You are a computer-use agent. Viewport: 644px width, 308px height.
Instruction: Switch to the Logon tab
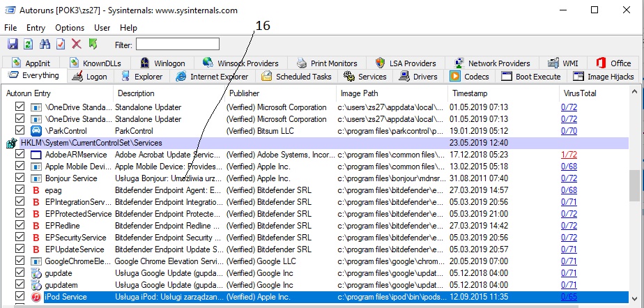point(89,77)
